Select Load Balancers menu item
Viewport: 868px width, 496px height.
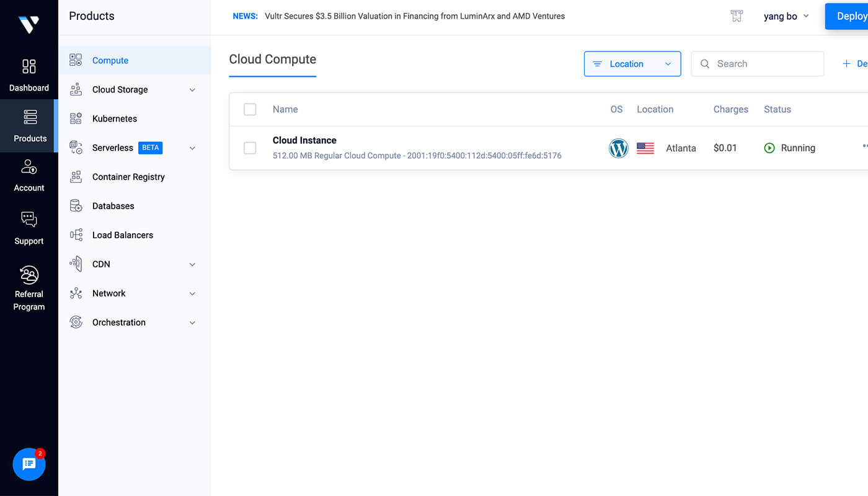pos(135,235)
